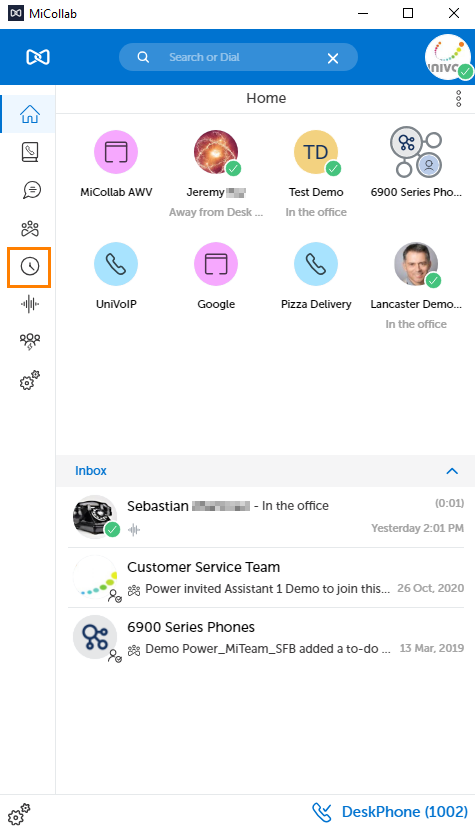Open the Home icon in sidebar

click(x=30, y=114)
